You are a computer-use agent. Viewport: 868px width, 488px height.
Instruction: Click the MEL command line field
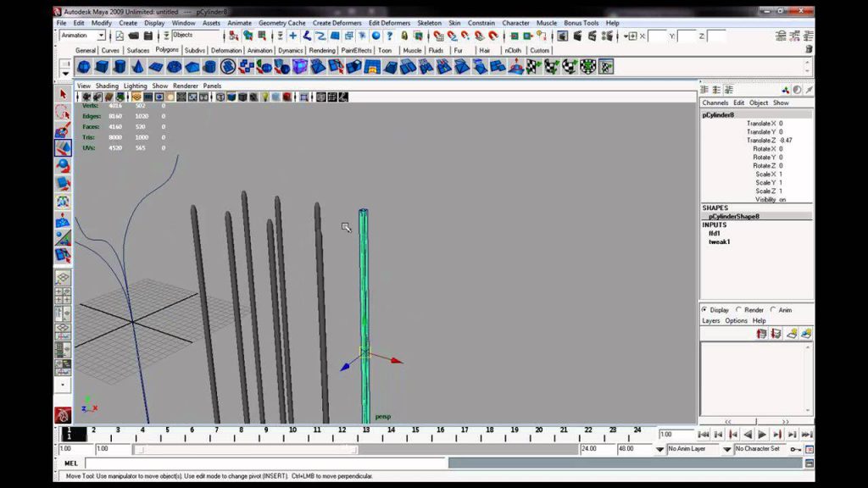[x=264, y=463]
